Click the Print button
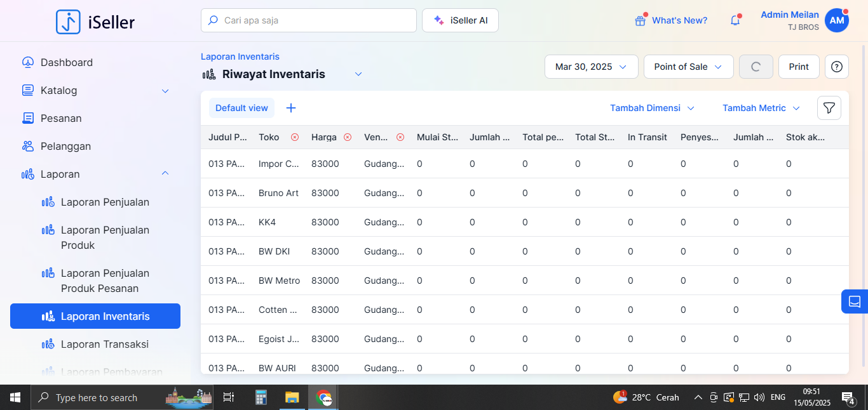Screen dimensions: 868x410 click(799, 67)
